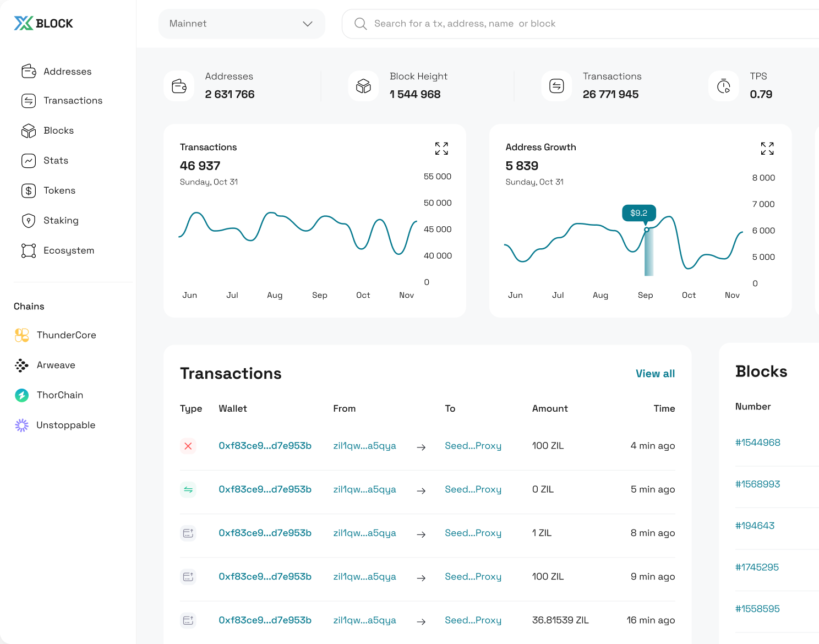
Task: Select the ThorChain chain icon
Action: pos(22,395)
